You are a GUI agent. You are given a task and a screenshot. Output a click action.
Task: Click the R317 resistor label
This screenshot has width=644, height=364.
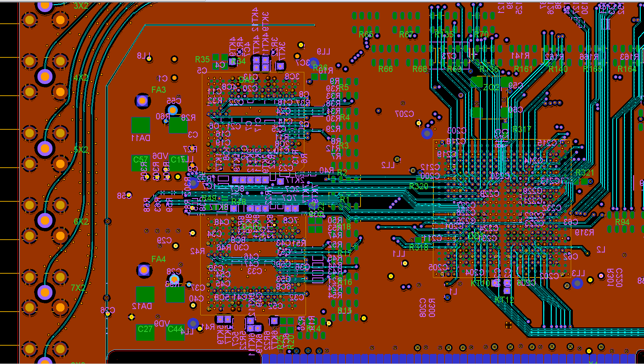pos(522,129)
